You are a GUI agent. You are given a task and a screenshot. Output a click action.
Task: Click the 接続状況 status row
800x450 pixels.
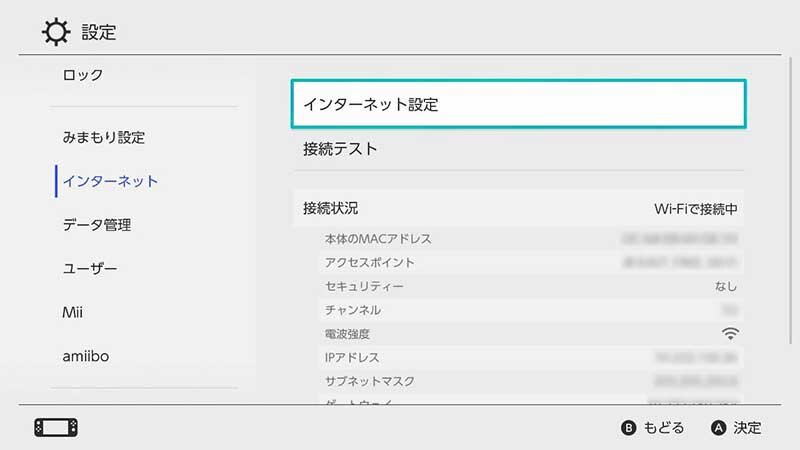[518, 208]
